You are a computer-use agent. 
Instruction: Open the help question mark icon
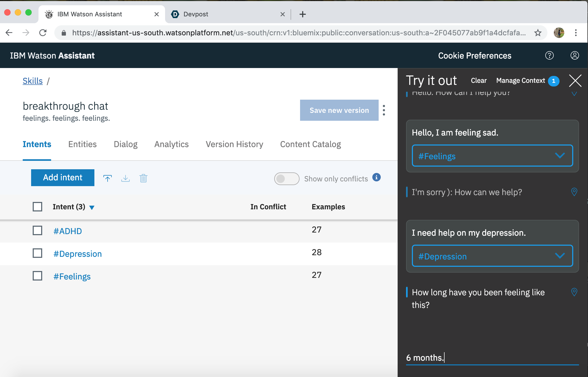pos(549,56)
